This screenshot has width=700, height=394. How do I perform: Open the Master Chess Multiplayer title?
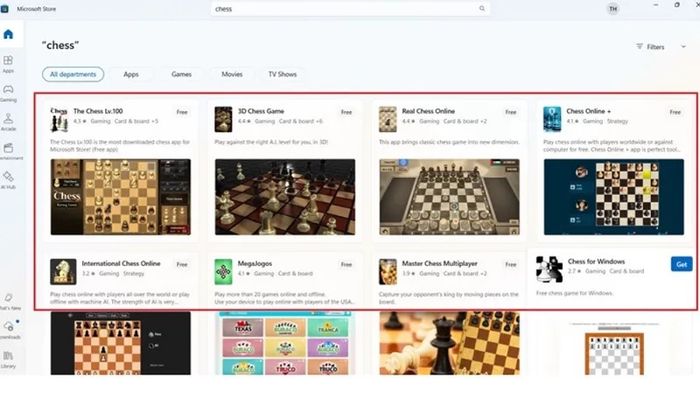click(x=439, y=264)
